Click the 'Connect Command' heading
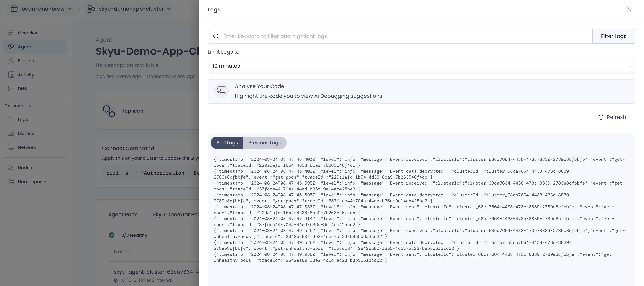The image size is (644, 286). point(128,149)
